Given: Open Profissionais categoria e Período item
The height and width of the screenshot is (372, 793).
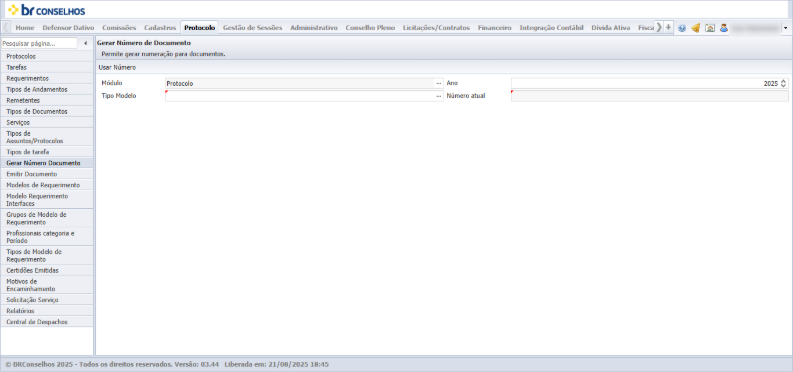Looking at the screenshot, I should 47,237.
